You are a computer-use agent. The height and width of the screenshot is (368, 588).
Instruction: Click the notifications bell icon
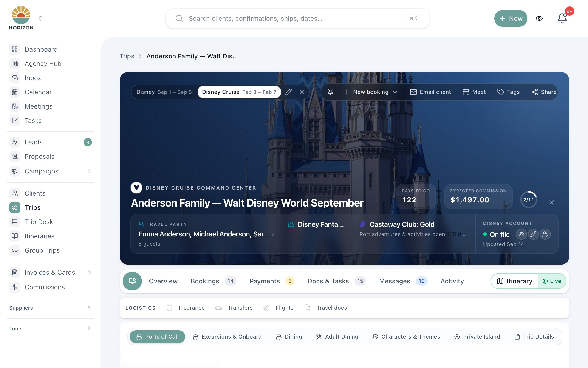562,18
